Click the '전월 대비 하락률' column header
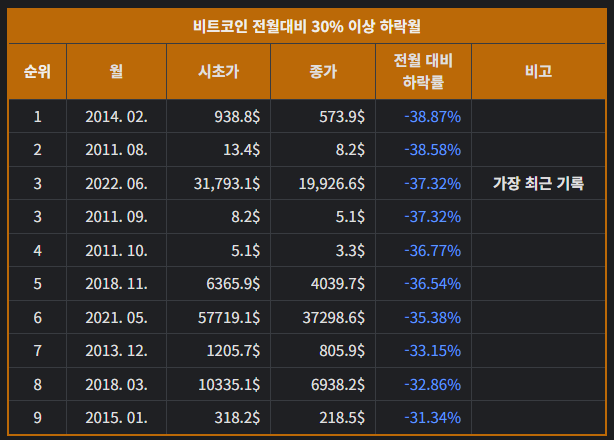This screenshot has height=440, width=614. (x=423, y=71)
